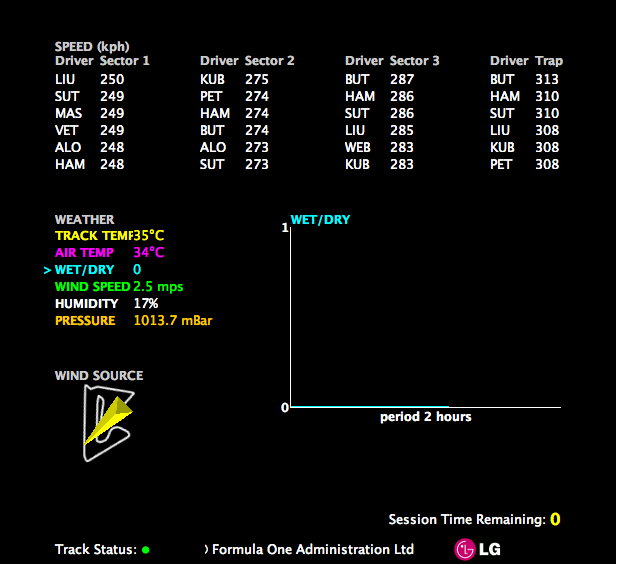The image size is (619, 565).
Task: Click BUT in the Sector 3 list
Action: (x=357, y=79)
